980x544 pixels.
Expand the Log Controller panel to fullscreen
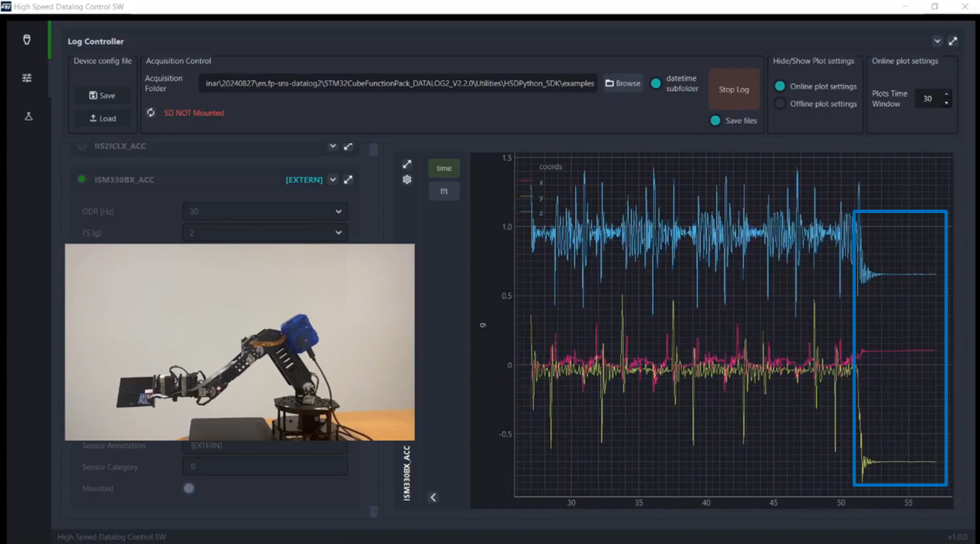[953, 41]
